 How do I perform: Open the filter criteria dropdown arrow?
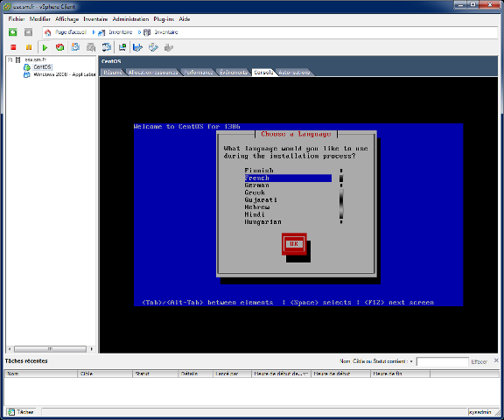(411, 361)
